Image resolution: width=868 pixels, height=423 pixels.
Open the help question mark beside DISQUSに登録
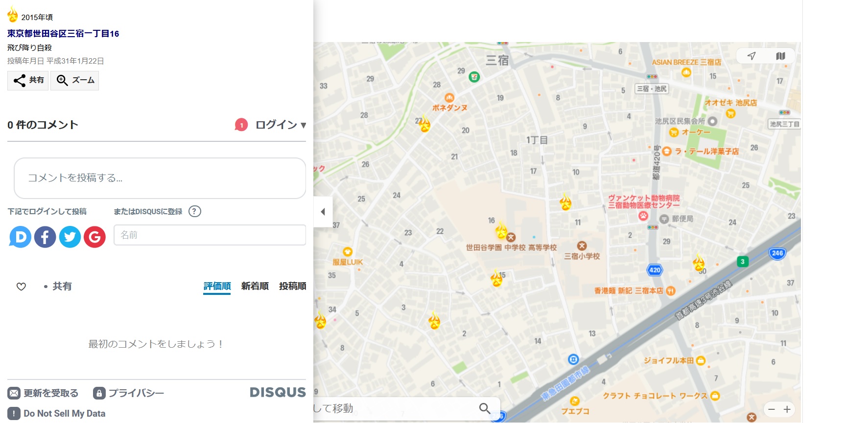pyautogui.click(x=195, y=211)
